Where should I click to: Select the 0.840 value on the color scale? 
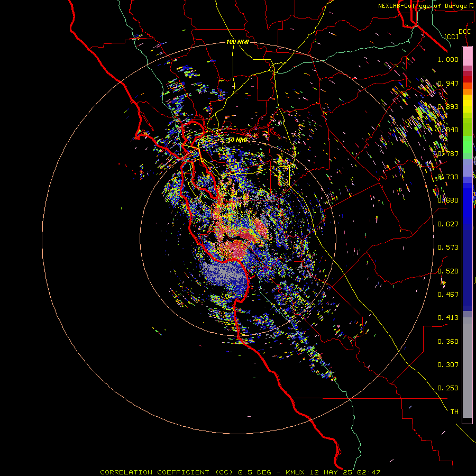[448, 130]
